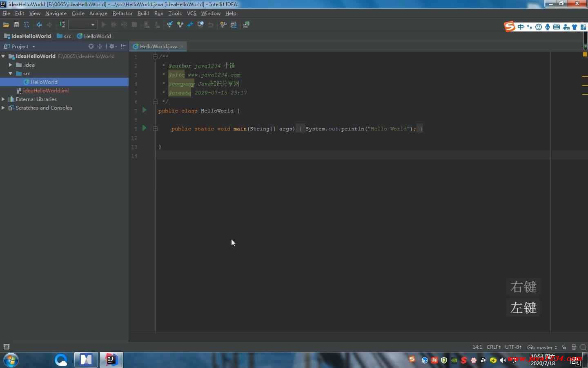Click the Collapse All icon in Project panel
This screenshot has width=588, height=368.
pyautogui.click(x=100, y=47)
